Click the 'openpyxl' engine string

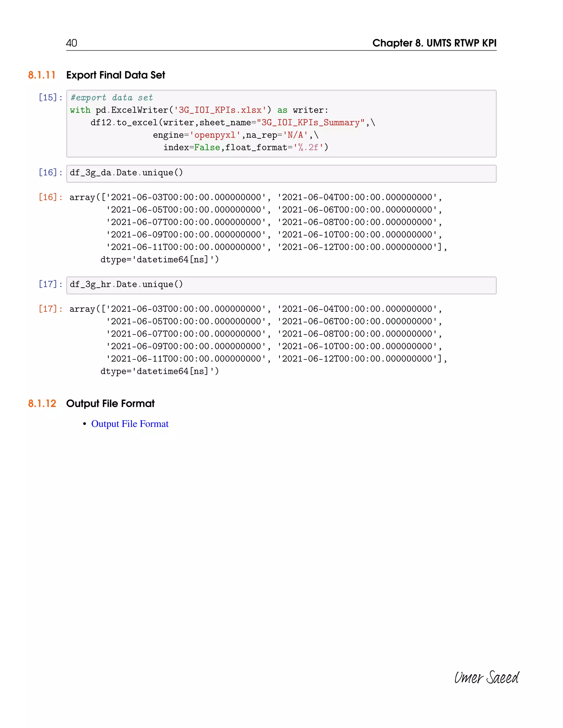point(215,135)
